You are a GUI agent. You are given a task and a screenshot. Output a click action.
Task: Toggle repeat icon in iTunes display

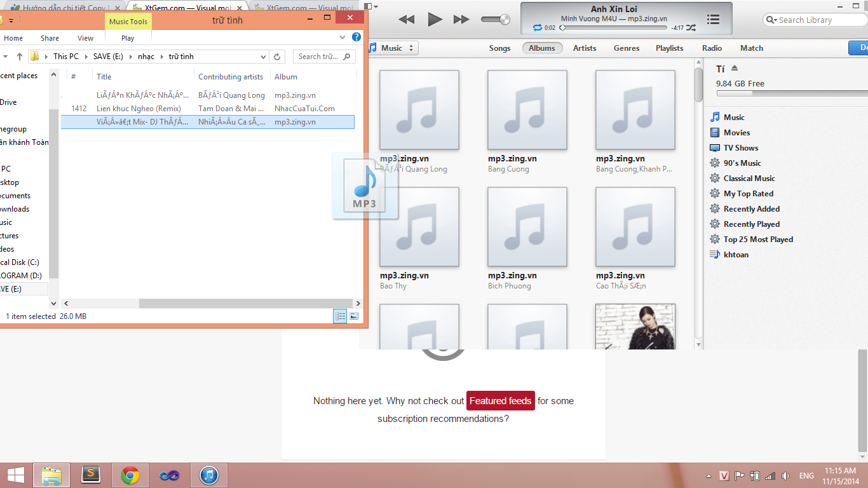pyautogui.click(x=538, y=28)
